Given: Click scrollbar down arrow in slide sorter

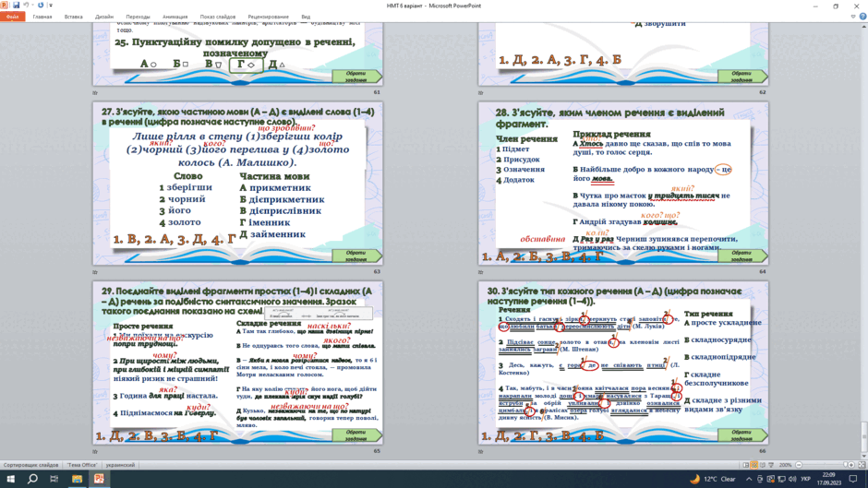Looking at the screenshot, I should (864, 456).
